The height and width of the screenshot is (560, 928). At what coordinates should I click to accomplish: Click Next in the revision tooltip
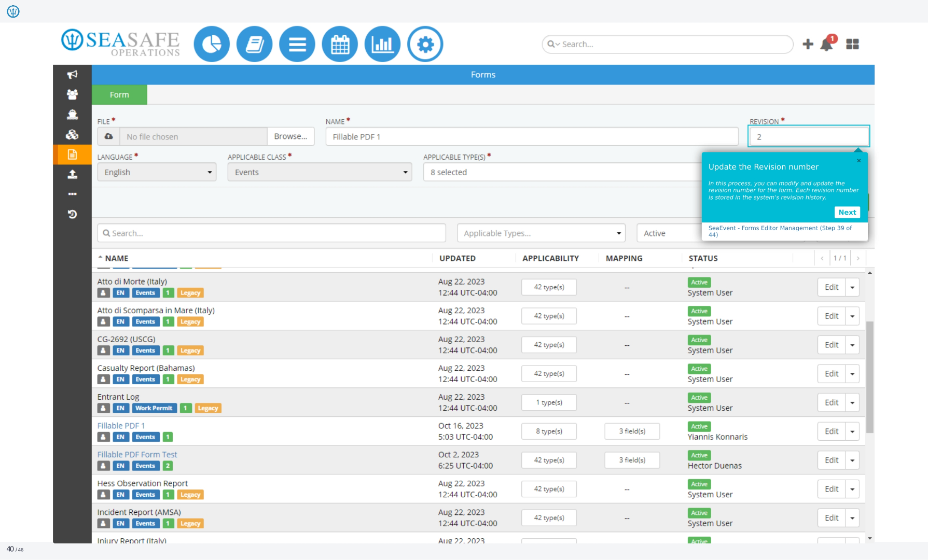[x=847, y=212]
